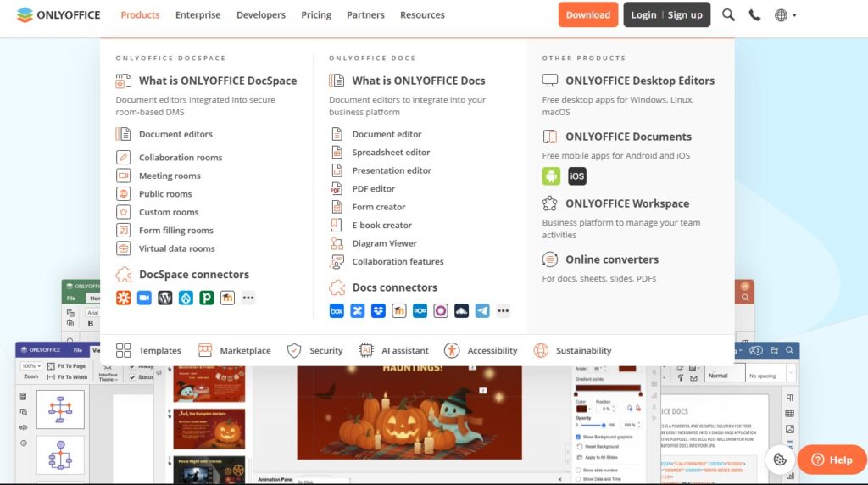
Task: Open the Telegram connector icon
Action: (x=482, y=311)
